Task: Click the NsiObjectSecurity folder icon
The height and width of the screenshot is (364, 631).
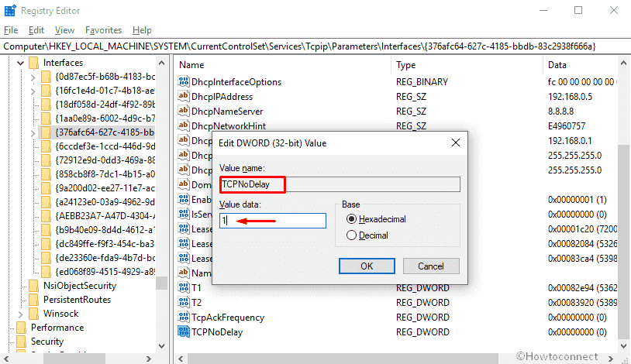Action: click(33, 286)
